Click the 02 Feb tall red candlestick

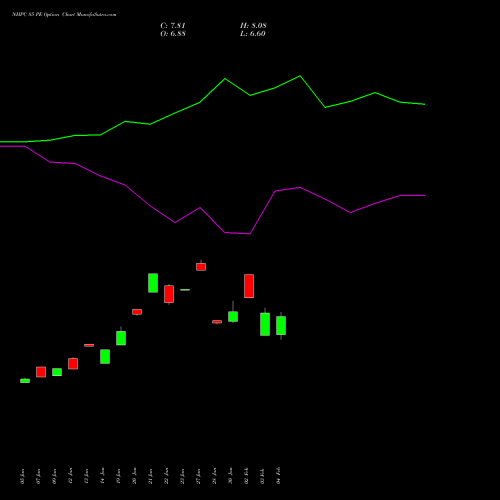pyautogui.click(x=249, y=286)
